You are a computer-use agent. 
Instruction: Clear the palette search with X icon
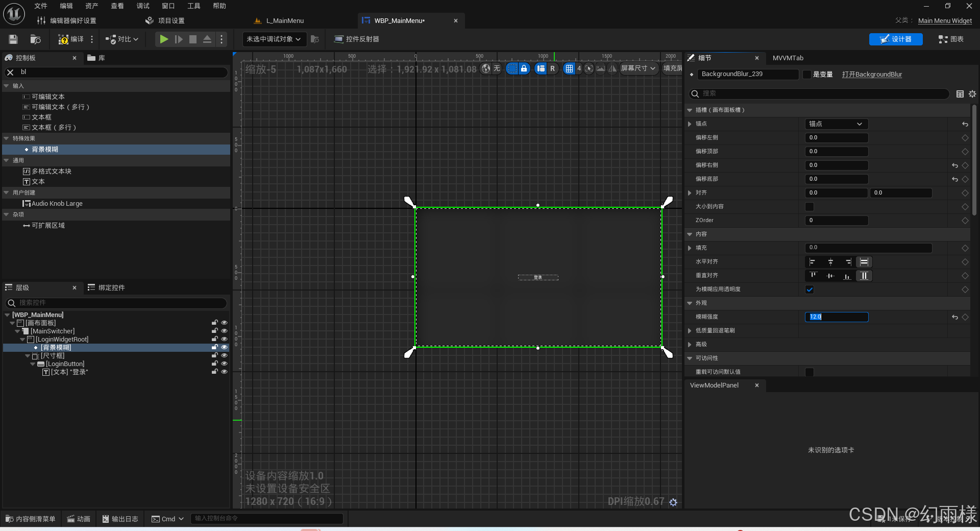click(x=10, y=73)
